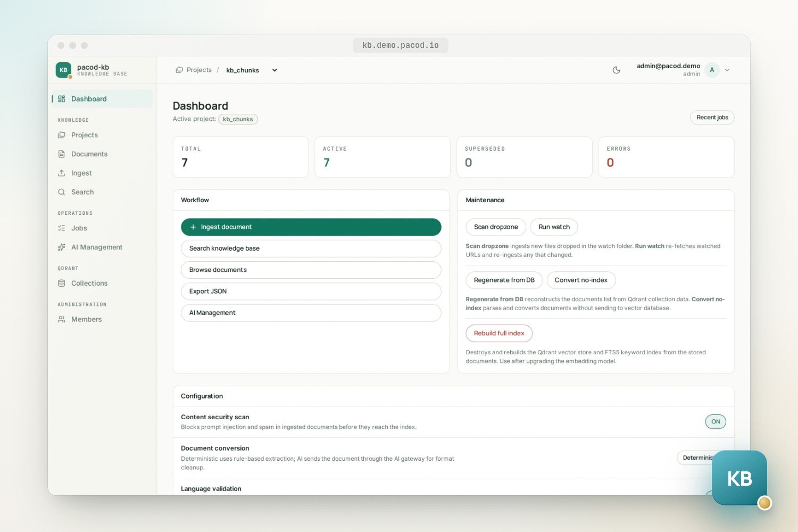Click the admin avatar circle labeled A
This screenshot has height=532, width=798.
coord(712,70)
